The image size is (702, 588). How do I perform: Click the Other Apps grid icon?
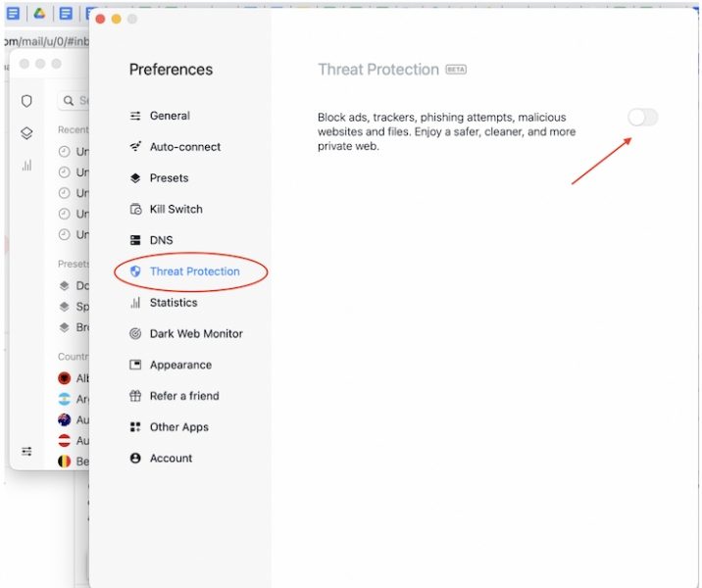point(135,427)
